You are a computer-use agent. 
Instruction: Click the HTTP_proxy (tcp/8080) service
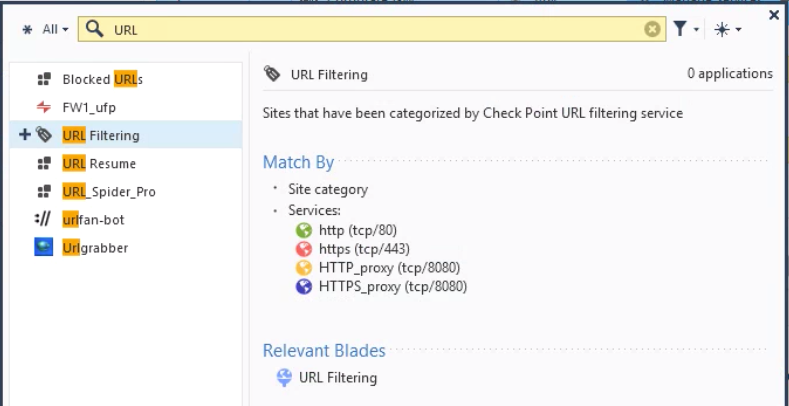389,268
